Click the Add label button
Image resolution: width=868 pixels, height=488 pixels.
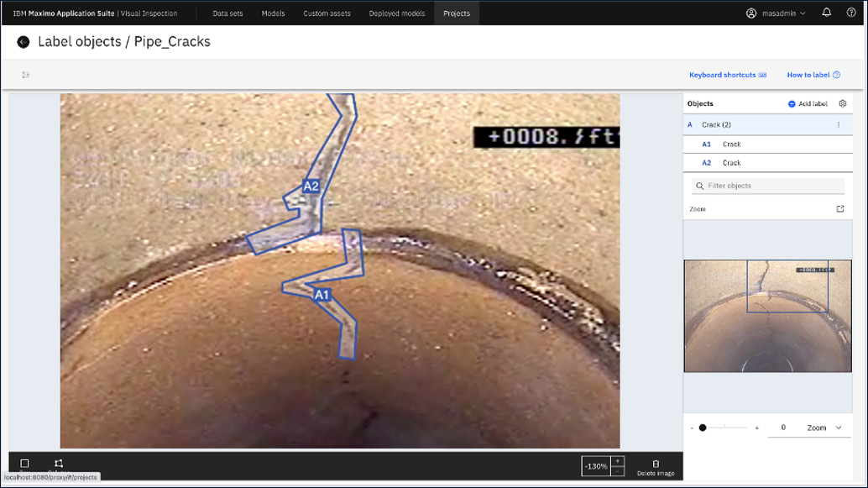[808, 103]
